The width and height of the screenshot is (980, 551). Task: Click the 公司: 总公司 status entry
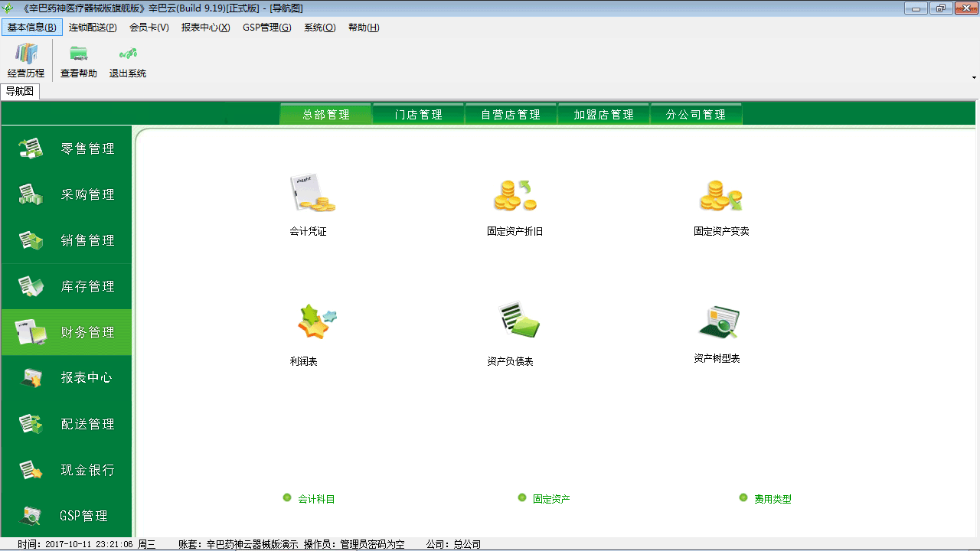tap(453, 544)
